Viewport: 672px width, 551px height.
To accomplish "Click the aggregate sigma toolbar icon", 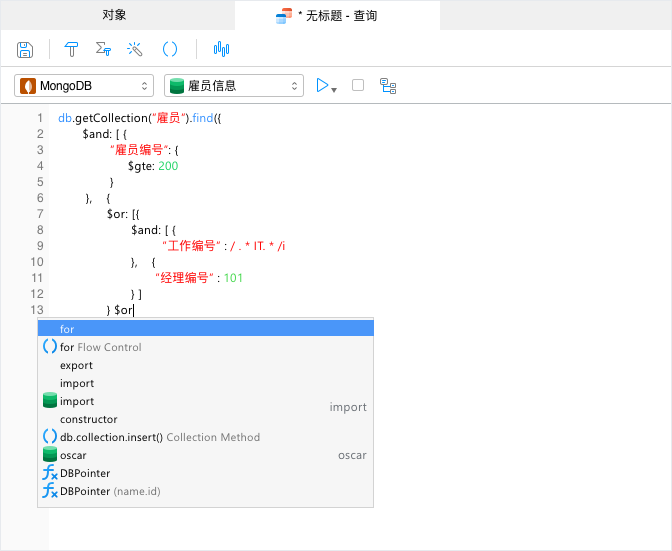I will click(x=102, y=49).
